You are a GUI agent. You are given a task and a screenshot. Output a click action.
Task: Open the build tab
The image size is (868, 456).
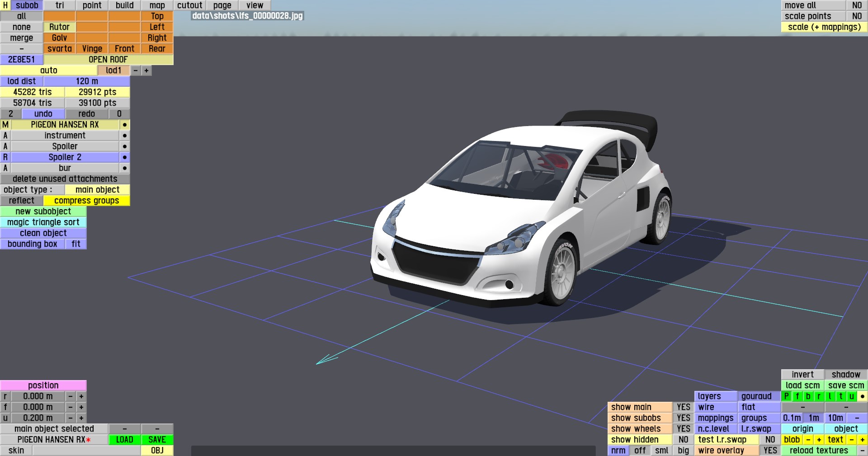125,5
